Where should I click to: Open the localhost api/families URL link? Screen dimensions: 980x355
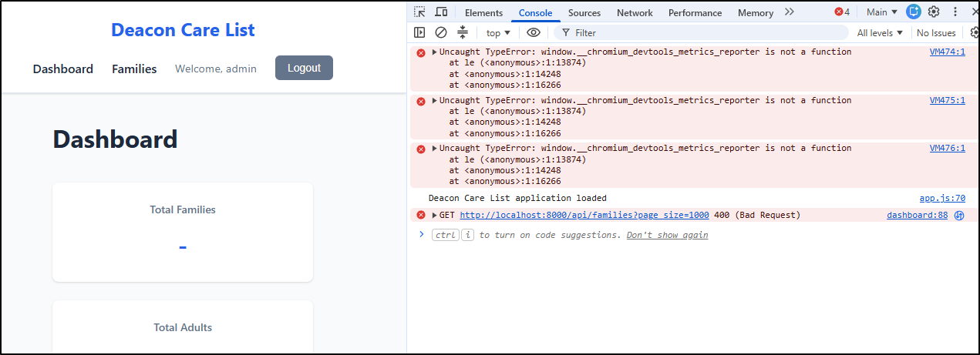tap(584, 215)
